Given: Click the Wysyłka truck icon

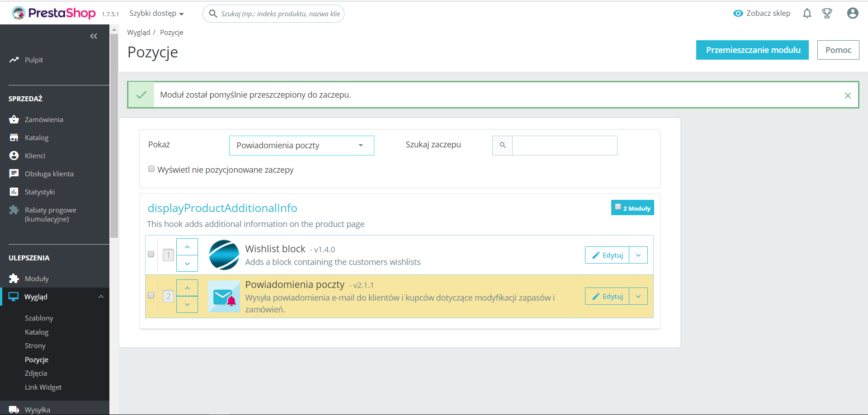Looking at the screenshot, I should click(x=14, y=410).
